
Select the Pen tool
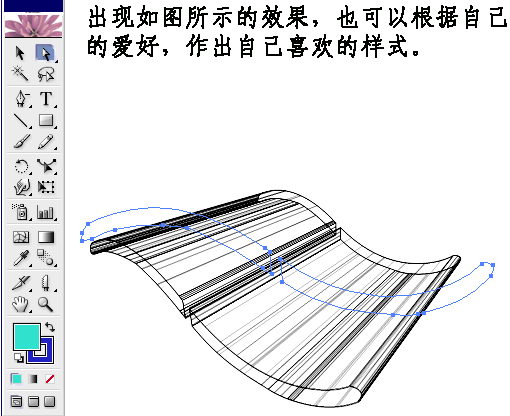coord(22,99)
